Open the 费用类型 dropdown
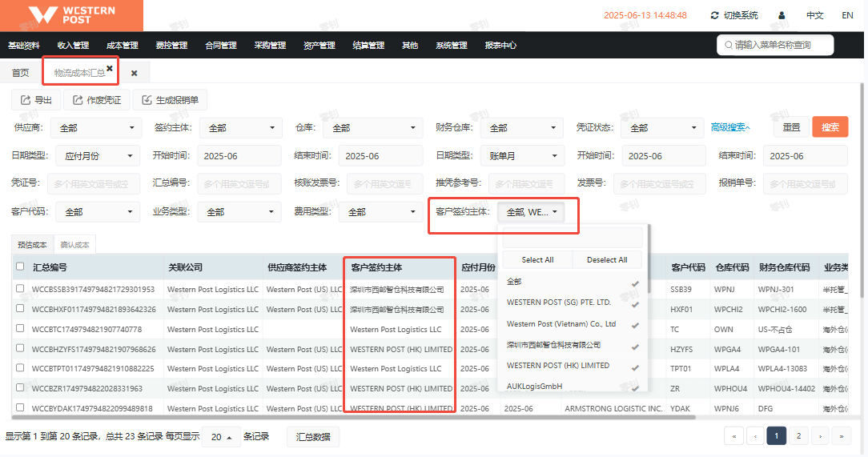Image resolution: width=868 pixels, height=457 pixels. 380,212
